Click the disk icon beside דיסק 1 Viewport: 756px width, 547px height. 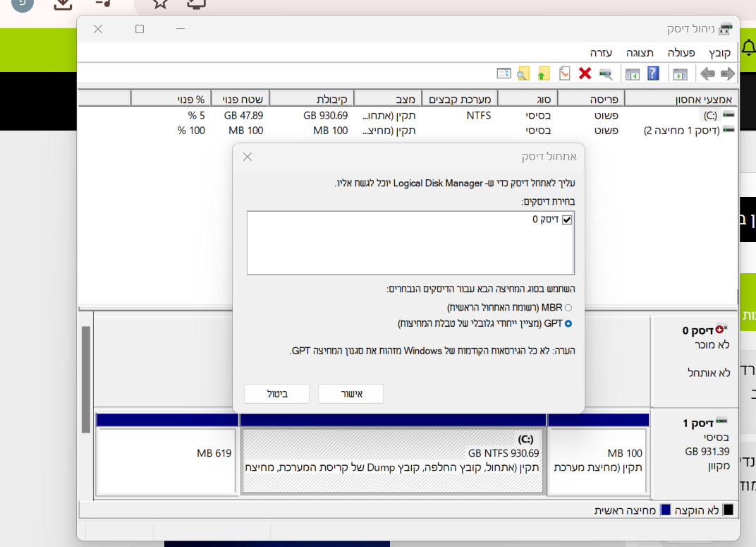point(721,421)
